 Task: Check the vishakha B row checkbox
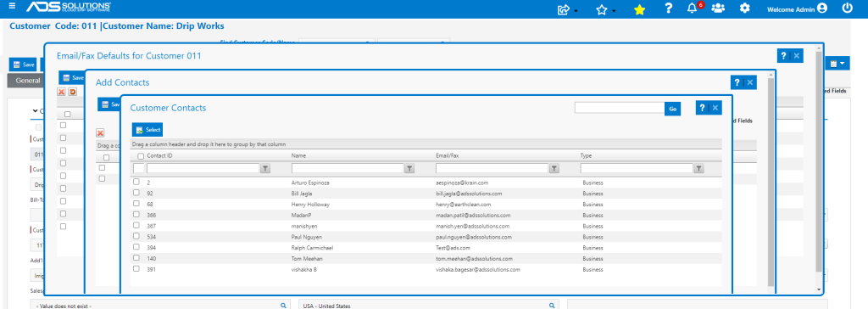(x=136, y=269)
